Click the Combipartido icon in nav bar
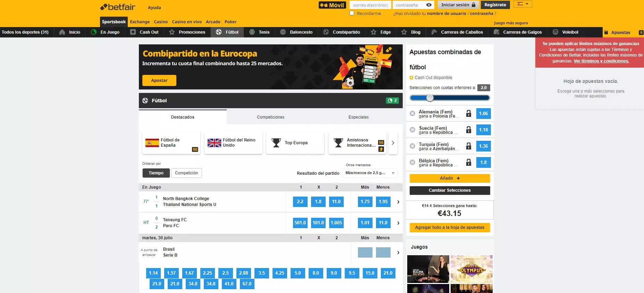This screenshot has width=644, height=293. coord(326,32)
